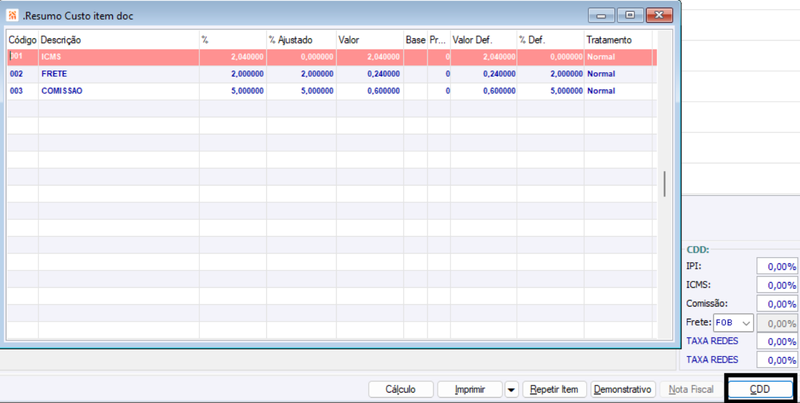Click FRETE % Ajustado value 2,000000

pyautogui.click(x=301, y=74)
